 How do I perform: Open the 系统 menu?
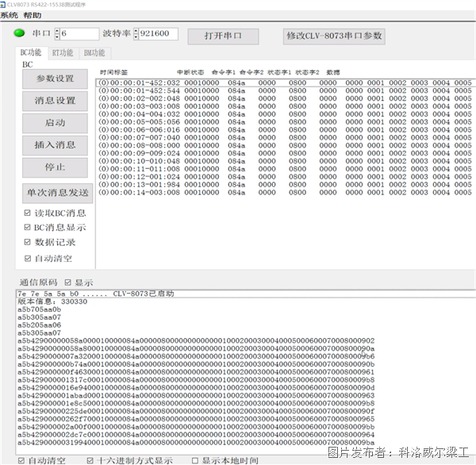9,15
